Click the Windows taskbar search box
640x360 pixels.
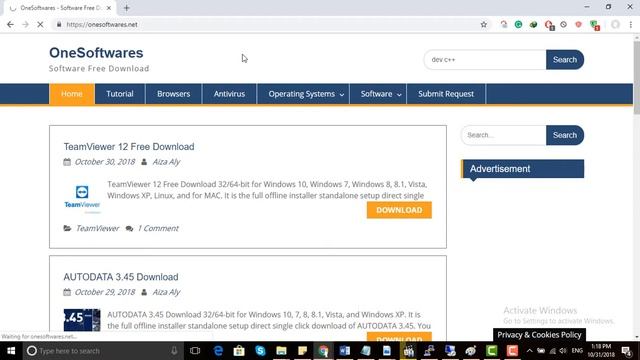(102, 351)
